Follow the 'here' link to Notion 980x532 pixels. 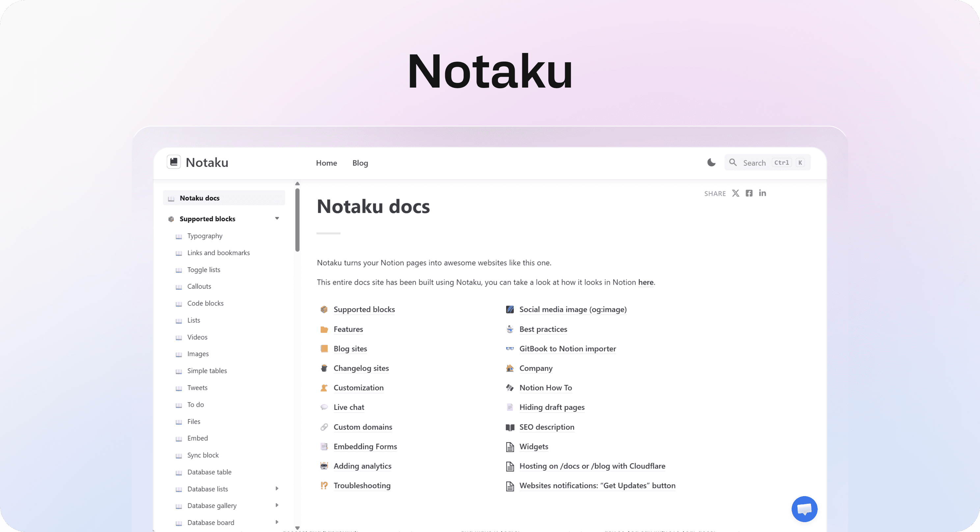click(x=646, y=282)
